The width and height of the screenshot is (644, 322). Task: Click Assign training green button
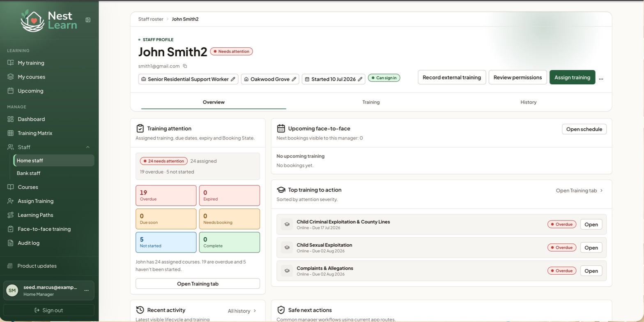[x=572, y=77]
